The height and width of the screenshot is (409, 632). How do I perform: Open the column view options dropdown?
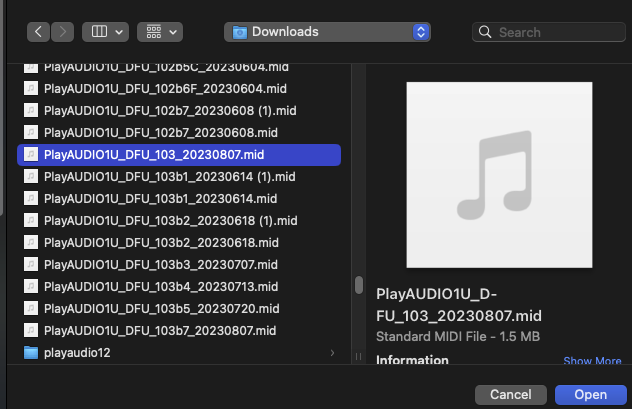[106, 32]
